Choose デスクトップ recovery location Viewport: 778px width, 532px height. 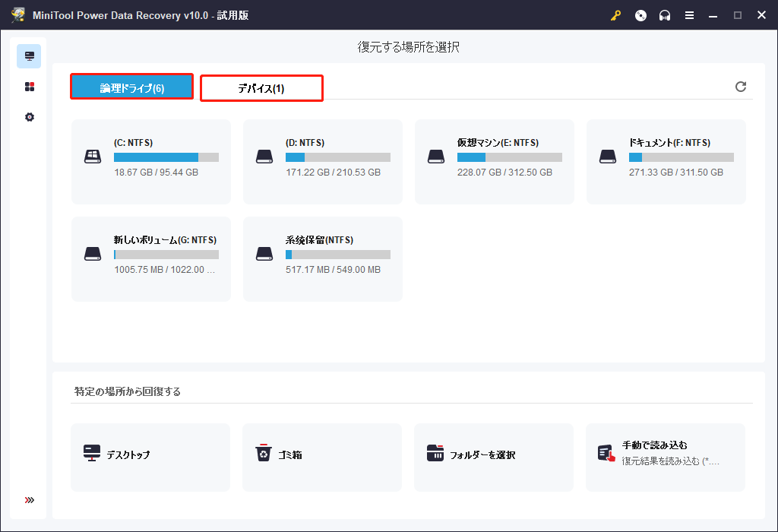pyautogui.click(x=150, y=458)
